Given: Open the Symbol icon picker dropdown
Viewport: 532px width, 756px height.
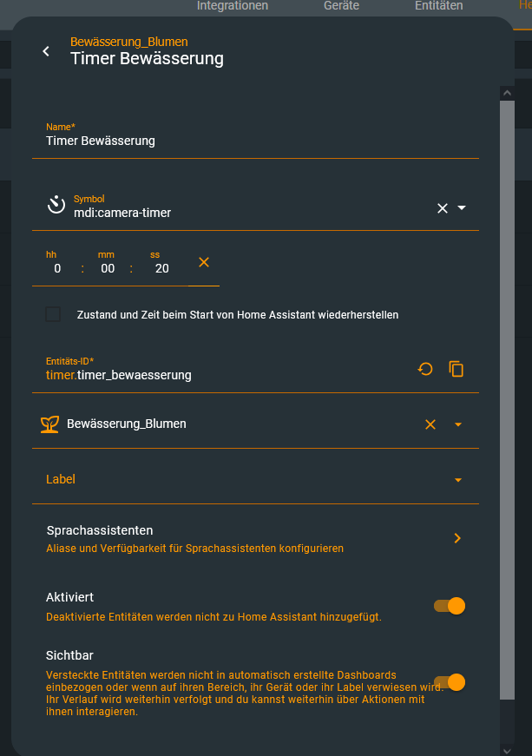Looking at the screenshot, I should [x=462, y=208].
